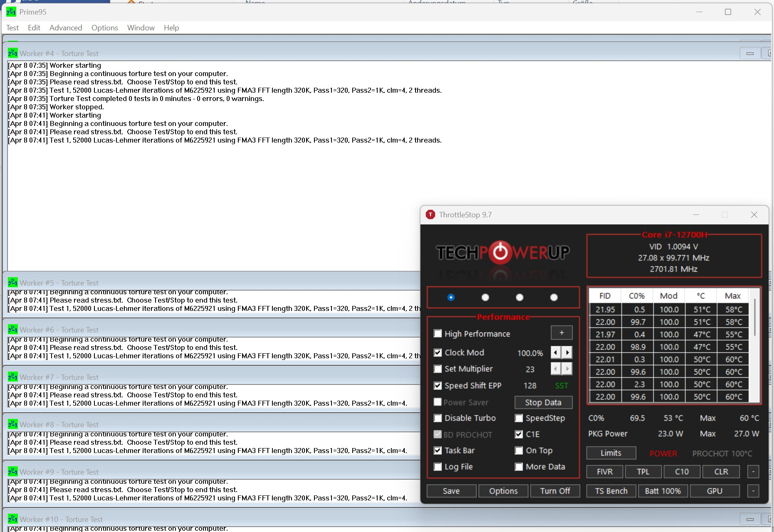The width and height of the screenshot is (774, 532).
Task: Select the second ThrottleStop profile radio button
Action: tap(485, 297)
